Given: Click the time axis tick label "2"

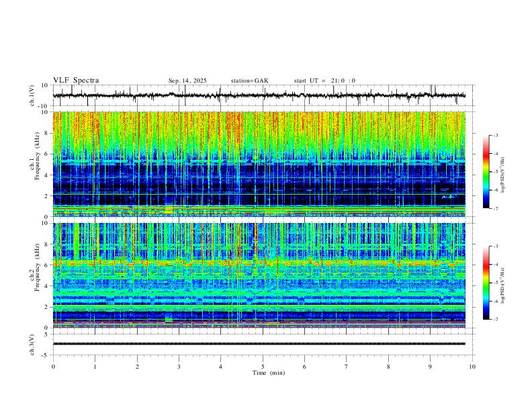Looking at the screenshot, I should point(137,367).
